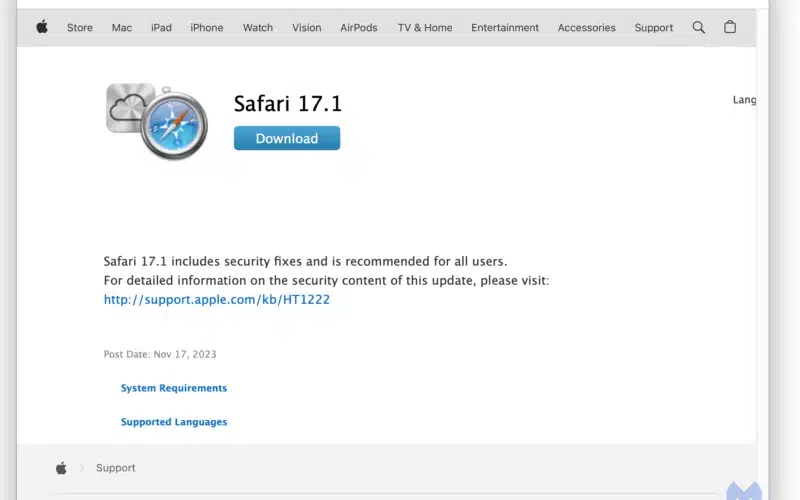
Task: Open the shopping bag icon
Action: tap(730, 27)
